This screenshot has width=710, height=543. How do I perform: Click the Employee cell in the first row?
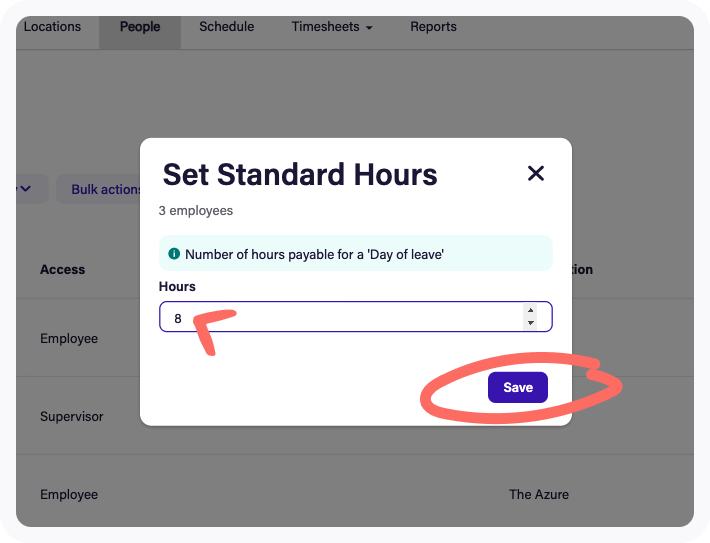(x=69, y=338)
